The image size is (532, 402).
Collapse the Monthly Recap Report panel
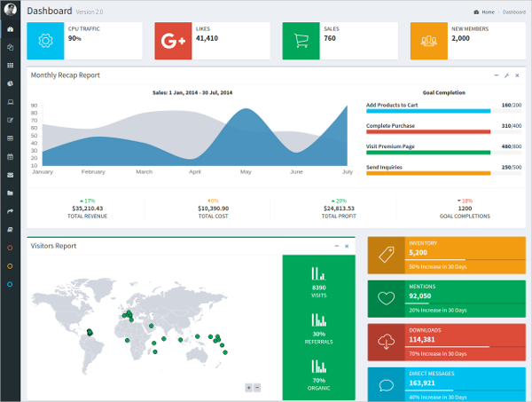pyautogui.click(x=495, y=76)
